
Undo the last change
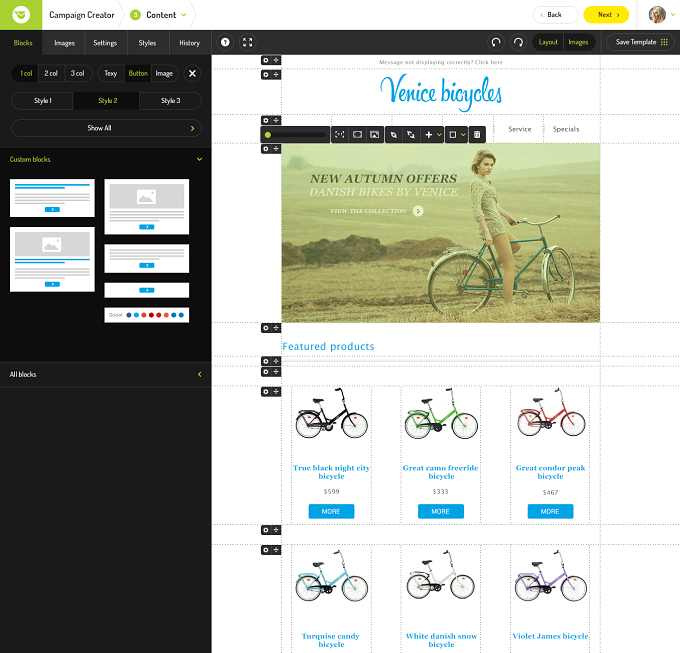coord(496,42)
